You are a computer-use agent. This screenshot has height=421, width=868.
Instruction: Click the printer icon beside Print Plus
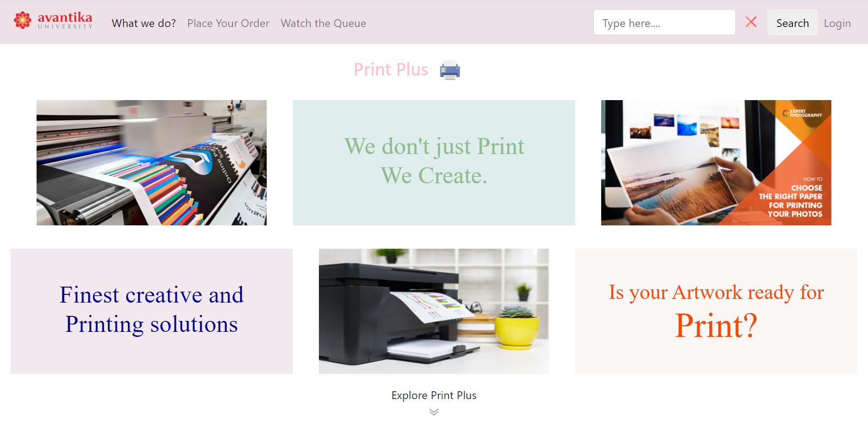(450, 70)
